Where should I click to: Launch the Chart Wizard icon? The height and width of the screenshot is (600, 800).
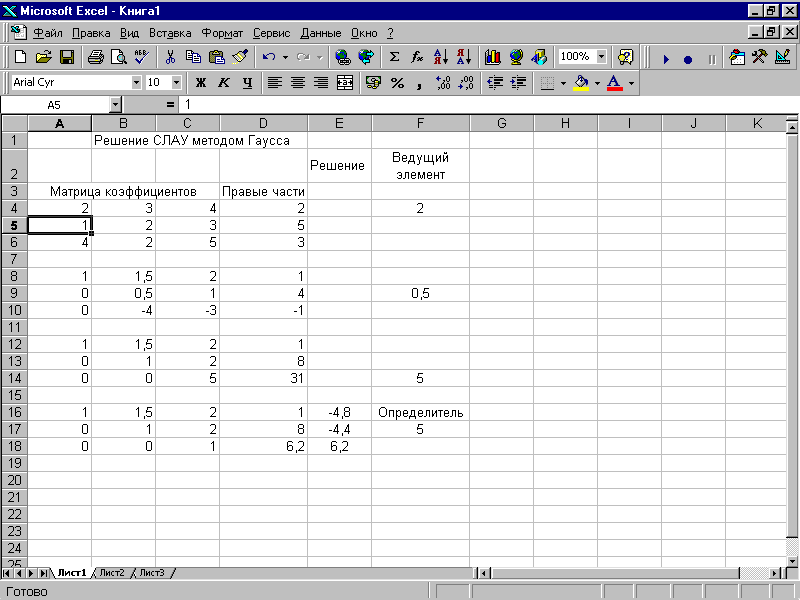[x=493, y=57]
